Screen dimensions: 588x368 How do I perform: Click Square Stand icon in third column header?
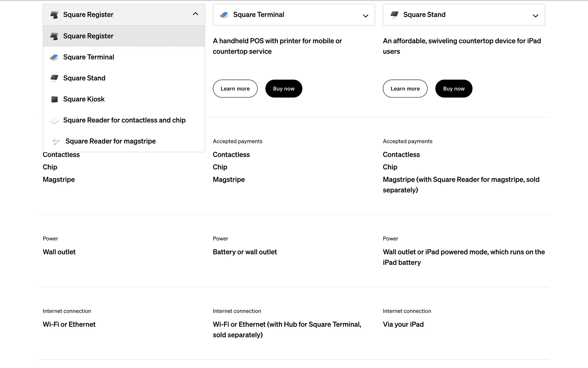click(394, 15)
